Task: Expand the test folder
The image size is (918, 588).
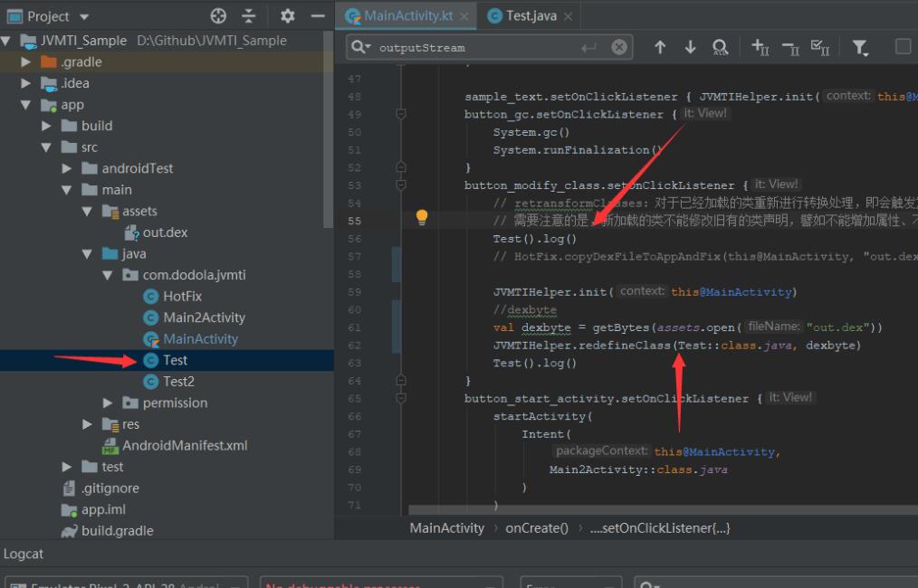Action: coord(67,467)
